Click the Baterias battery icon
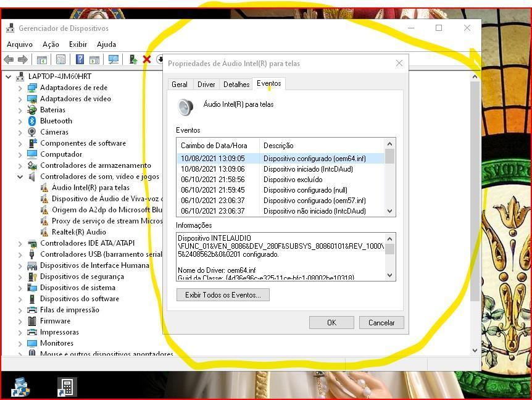Viewport: 532px width, 400px height. tap(32, 110)
